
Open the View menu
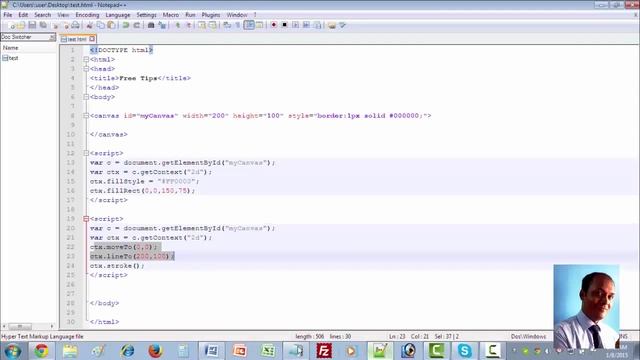pos(63,15)
